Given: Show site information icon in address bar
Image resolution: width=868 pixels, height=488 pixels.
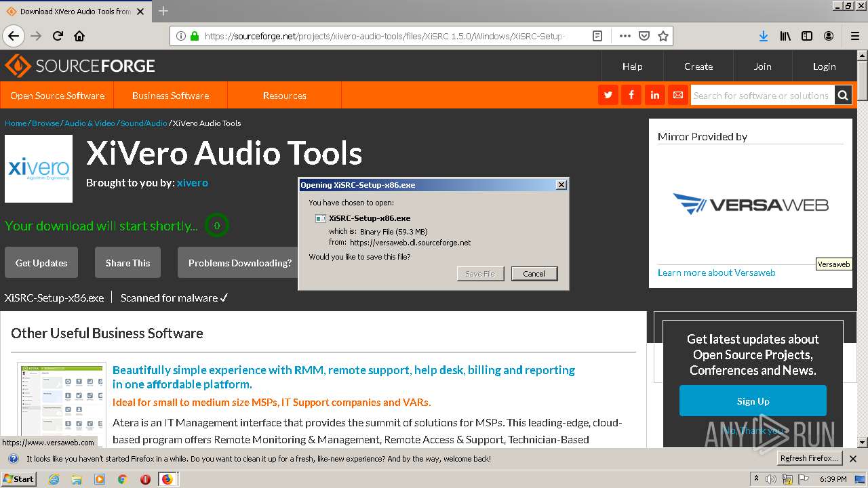Looking at the screenshot, I should (x=181, y=36).
